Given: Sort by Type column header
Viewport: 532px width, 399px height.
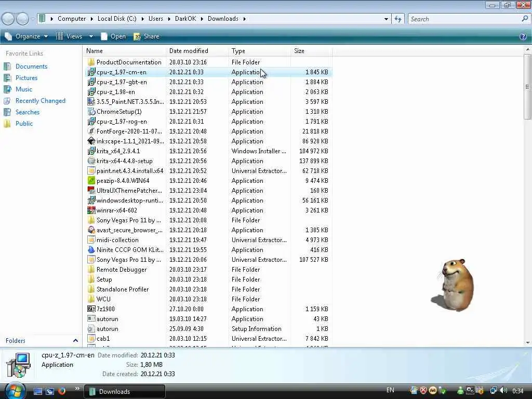Looking at the screenshot, I should (260, 51).
